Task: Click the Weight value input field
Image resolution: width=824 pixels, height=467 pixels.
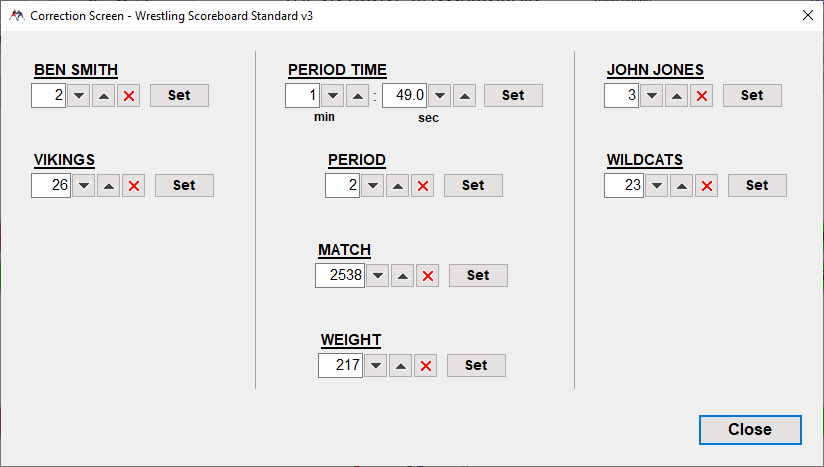Action: 340,366
